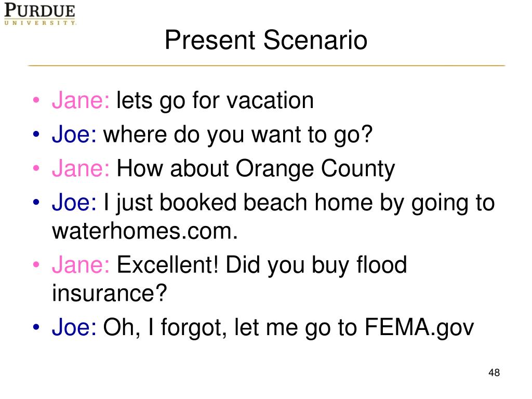Screen dimensions: 532x399
Task: Click the first pink Jane: label
Action: coord(81,100)
